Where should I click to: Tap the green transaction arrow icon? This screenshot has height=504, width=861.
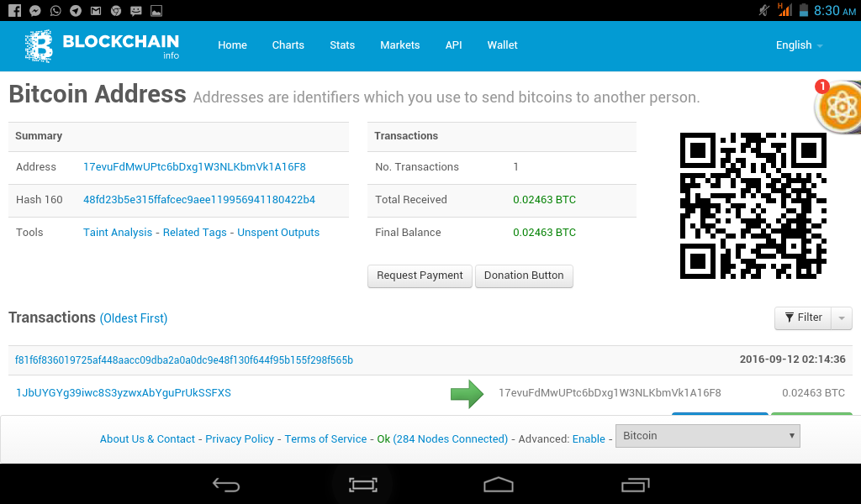coord(467,394)
